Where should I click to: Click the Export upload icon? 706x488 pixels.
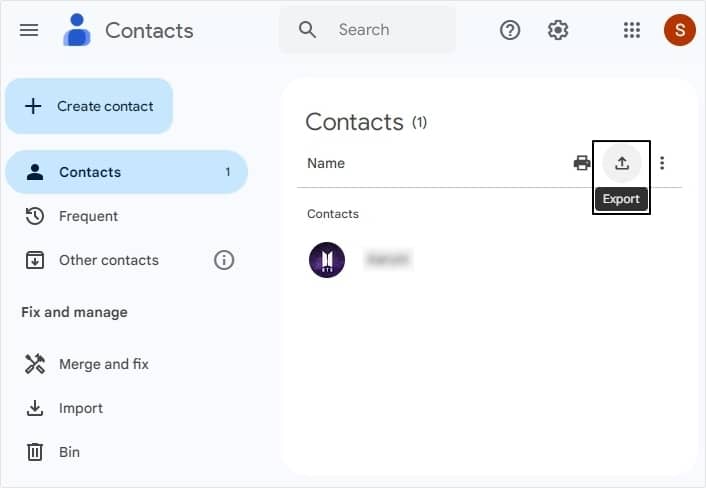pos(622,163)
